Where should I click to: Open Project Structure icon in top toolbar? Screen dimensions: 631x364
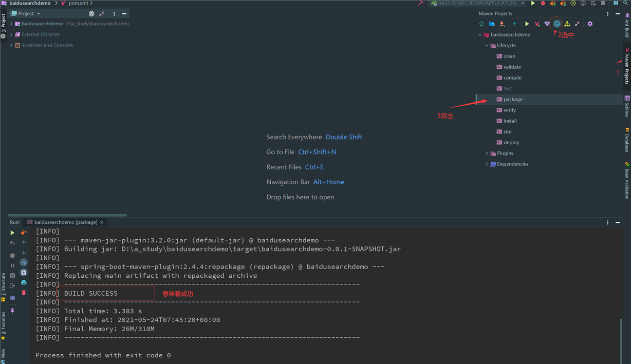pyautogui.click(x=616, y=3)
